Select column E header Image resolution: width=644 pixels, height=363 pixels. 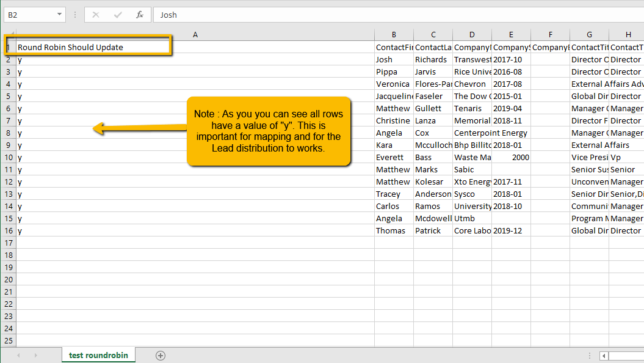pos(511,35)
